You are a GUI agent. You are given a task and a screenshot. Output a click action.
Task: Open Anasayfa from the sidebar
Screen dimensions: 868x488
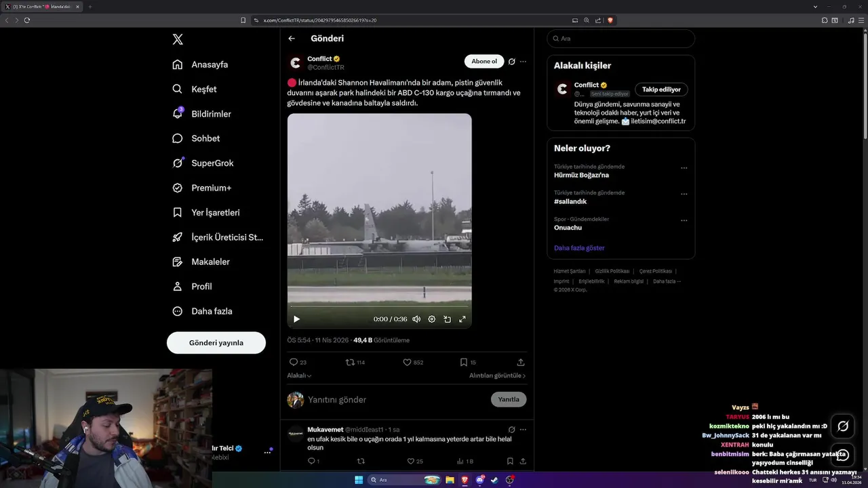200,64
